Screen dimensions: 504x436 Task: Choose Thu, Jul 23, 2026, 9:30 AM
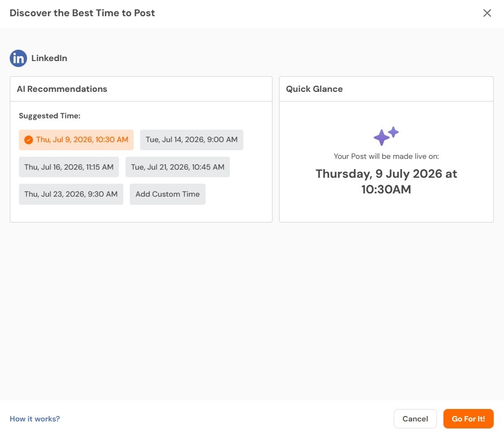click(x=71, y=194)
